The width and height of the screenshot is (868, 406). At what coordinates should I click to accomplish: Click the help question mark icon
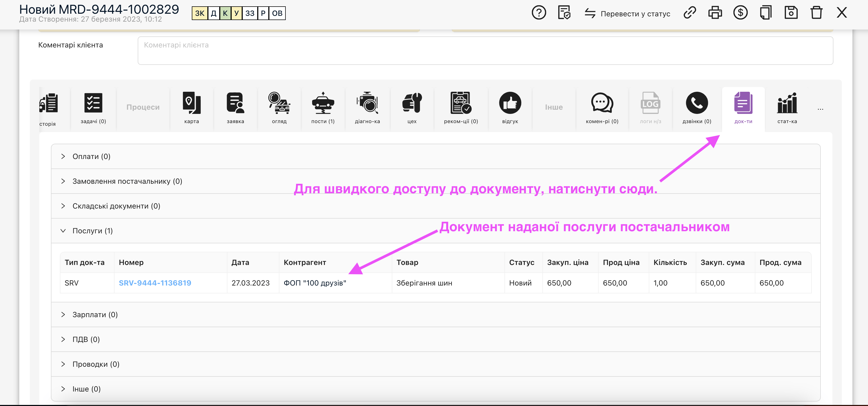pyautogui.click(x=538, y=13)
